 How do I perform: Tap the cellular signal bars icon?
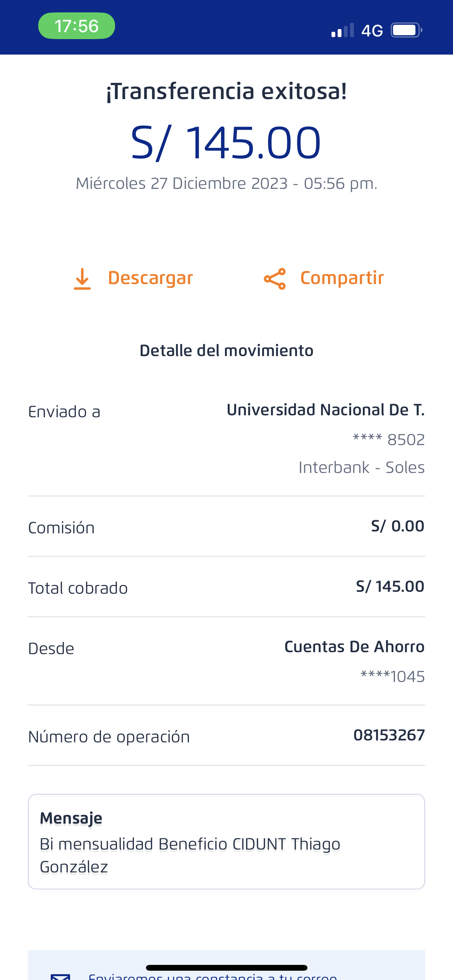pyautogui.click(x=343, y=30)
